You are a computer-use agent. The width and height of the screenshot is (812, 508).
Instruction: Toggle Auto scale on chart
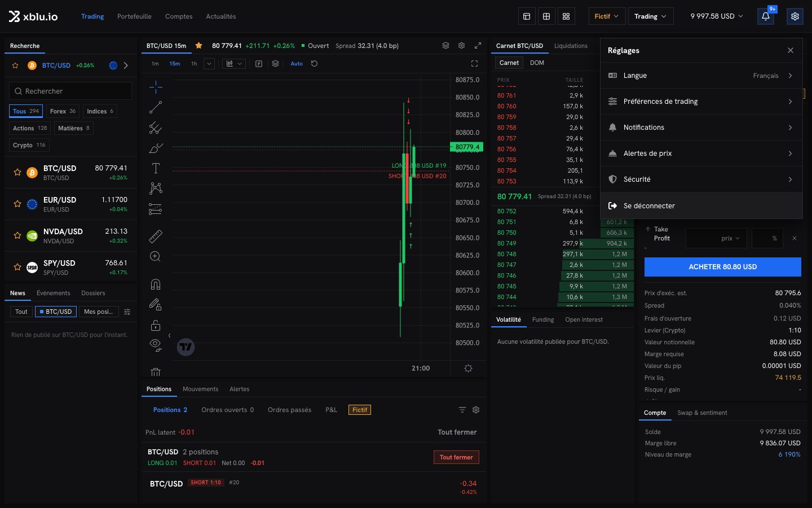297,64
